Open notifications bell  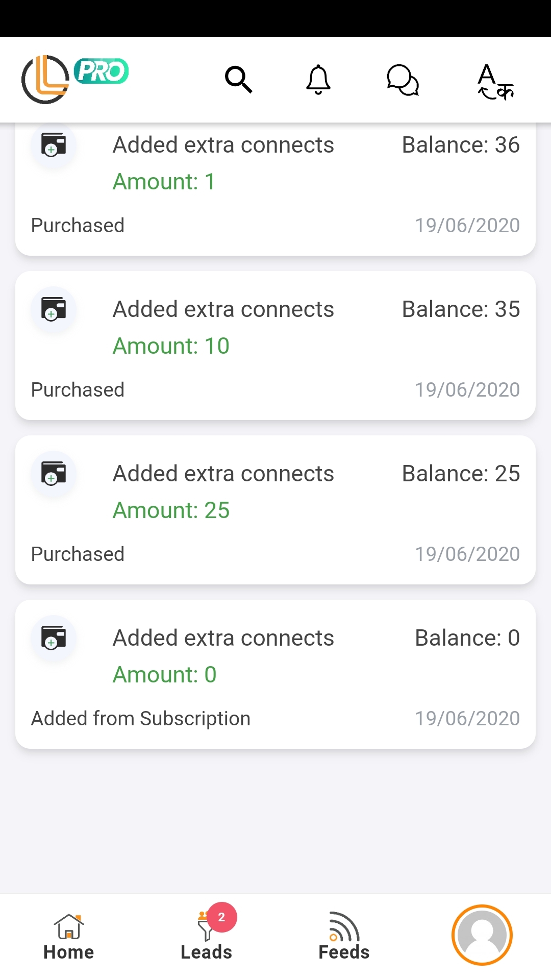(318, 80)
